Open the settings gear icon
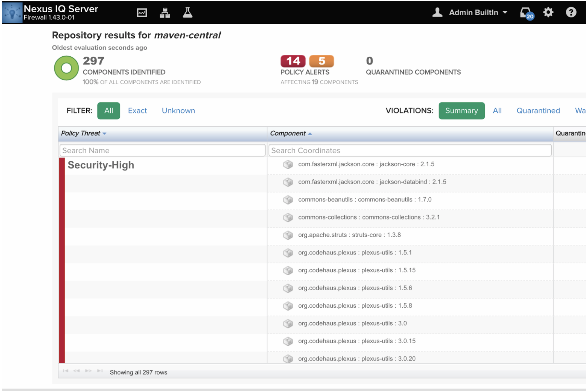588x391 pixels. coord(548,13)
